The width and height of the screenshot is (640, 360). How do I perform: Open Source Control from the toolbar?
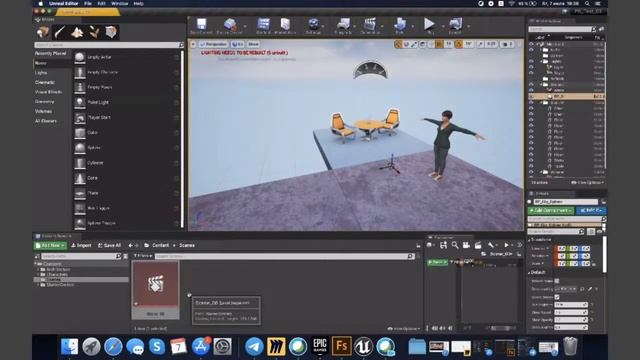click(x=229, y=24)
